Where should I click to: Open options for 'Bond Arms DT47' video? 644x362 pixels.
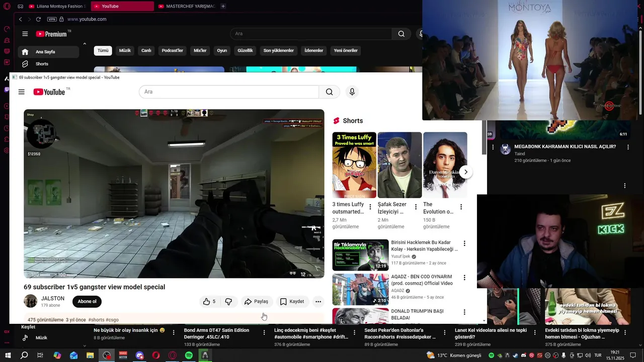coord(264,332)
